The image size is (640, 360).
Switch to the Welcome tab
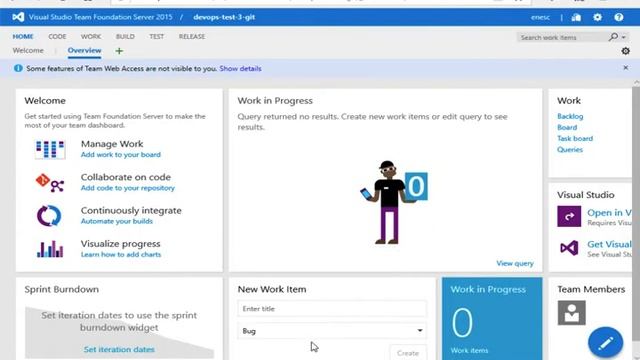point(28,51)
